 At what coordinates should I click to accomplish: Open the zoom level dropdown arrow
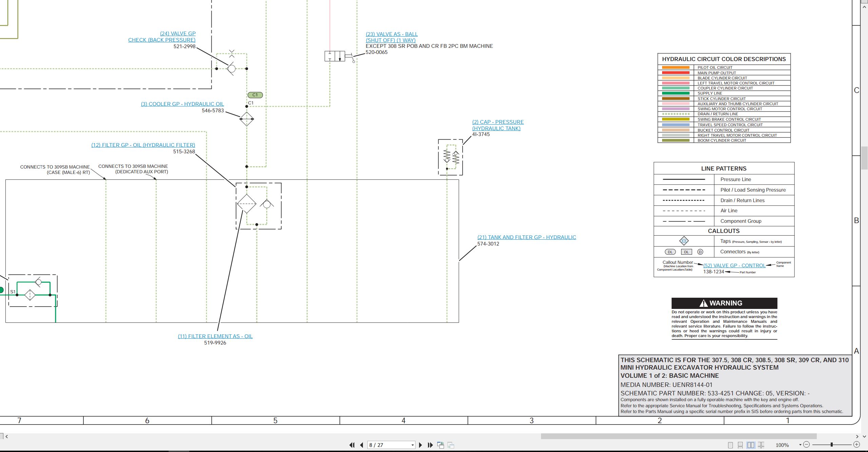(x=800, y=445)
